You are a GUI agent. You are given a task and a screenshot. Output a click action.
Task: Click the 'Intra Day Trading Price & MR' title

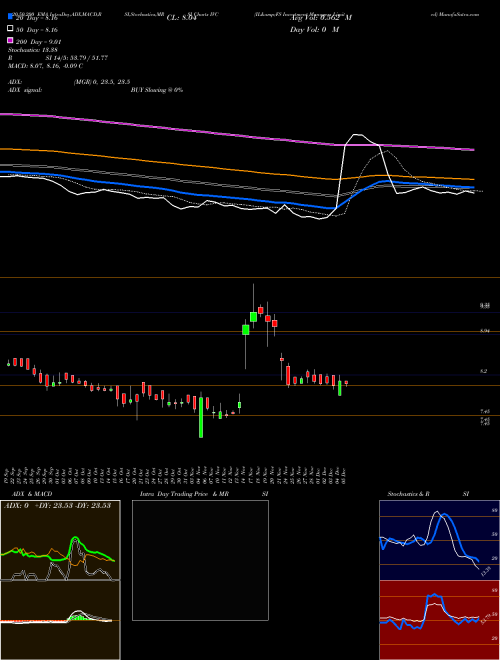[x=184, y=494]
